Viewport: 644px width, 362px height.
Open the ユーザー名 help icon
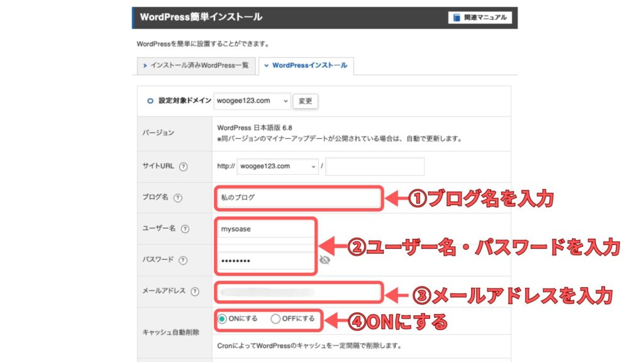186,229
